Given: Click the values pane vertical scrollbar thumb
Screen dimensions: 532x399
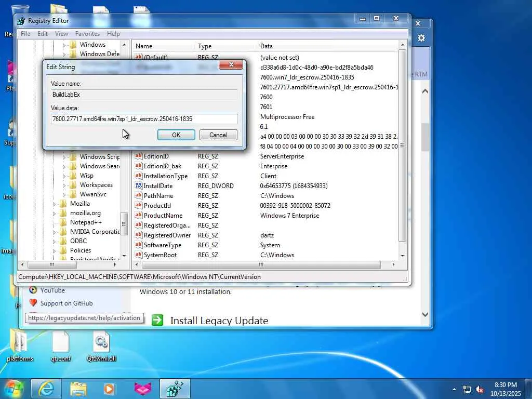Looking at the screenshot, I should pos(403,145).
